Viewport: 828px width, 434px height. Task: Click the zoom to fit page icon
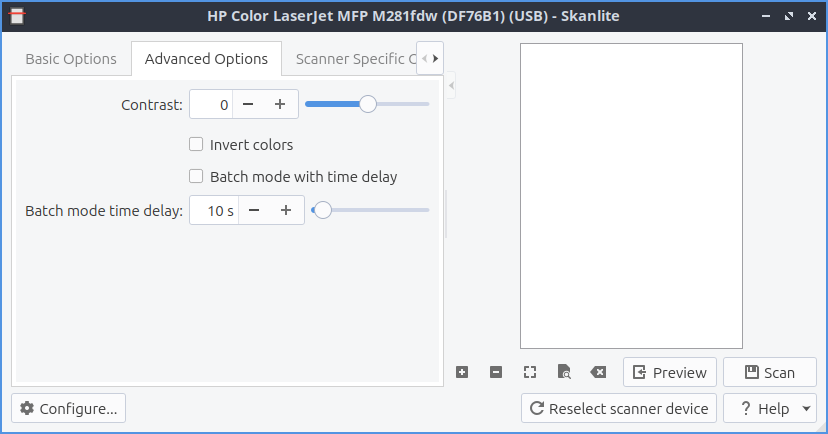click(x=564, y=372)
